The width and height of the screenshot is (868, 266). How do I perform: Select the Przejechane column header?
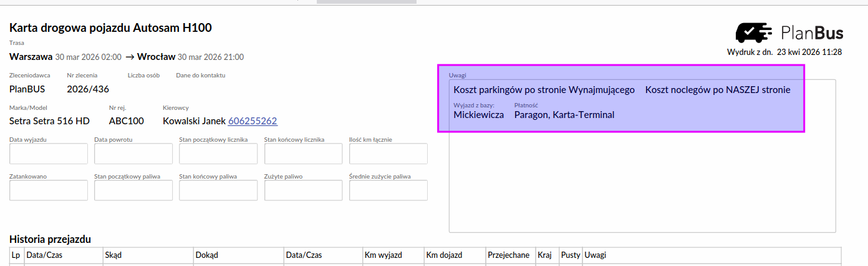(x=509, y=255)
